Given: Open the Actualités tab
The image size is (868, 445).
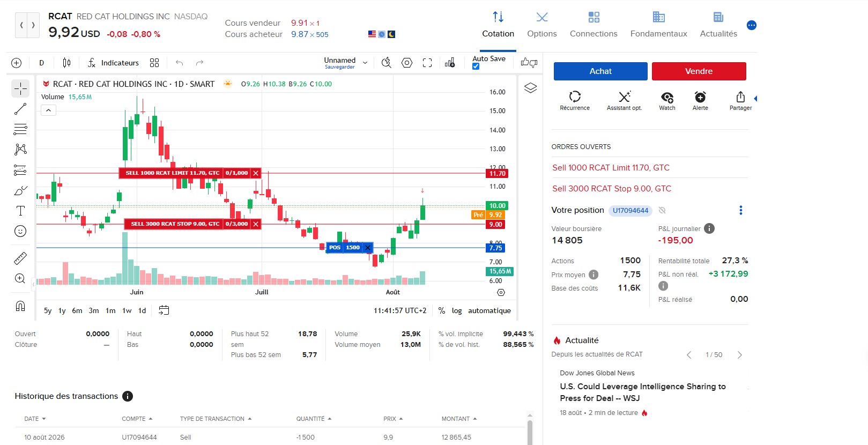Looking at the screenshot, I should pos(718,25).
